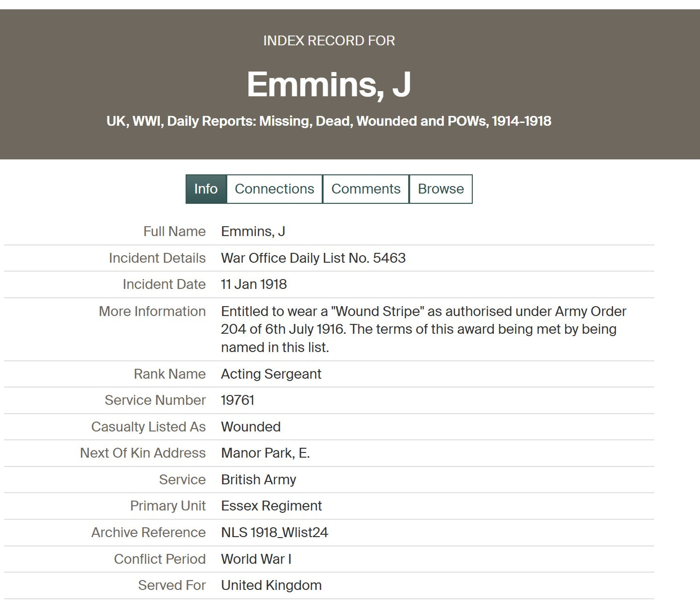Click the British Army service value
Screen dimensions: 700x603
258,479
